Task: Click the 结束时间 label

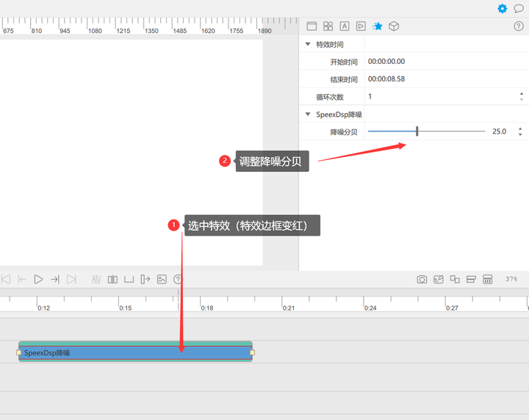Action: coord(343,79)
